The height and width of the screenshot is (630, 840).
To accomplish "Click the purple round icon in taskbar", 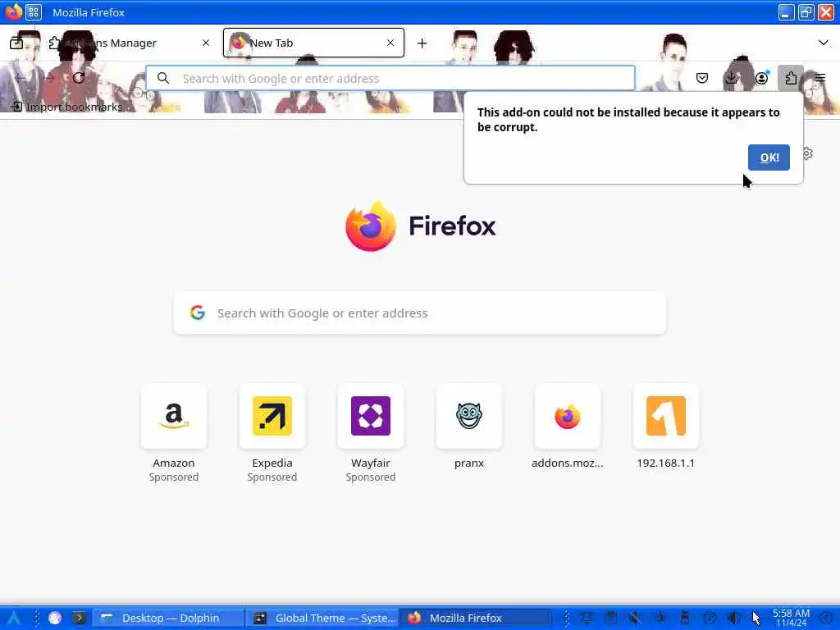I will coord(55,619).
